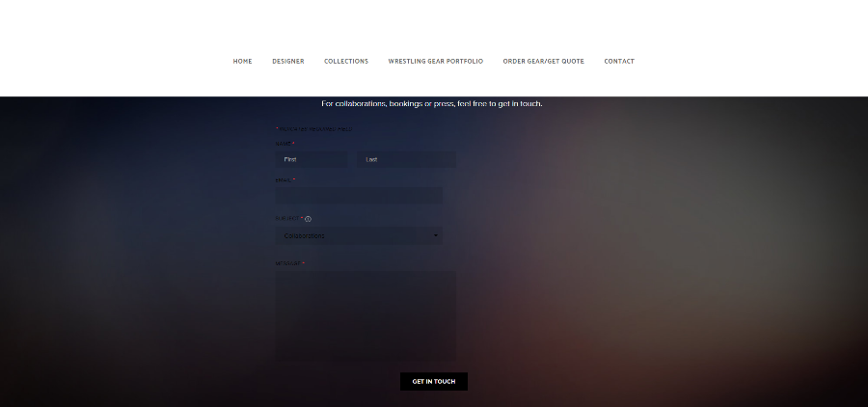Click inside the Message text area
The image size is (868, 407).
366,316
